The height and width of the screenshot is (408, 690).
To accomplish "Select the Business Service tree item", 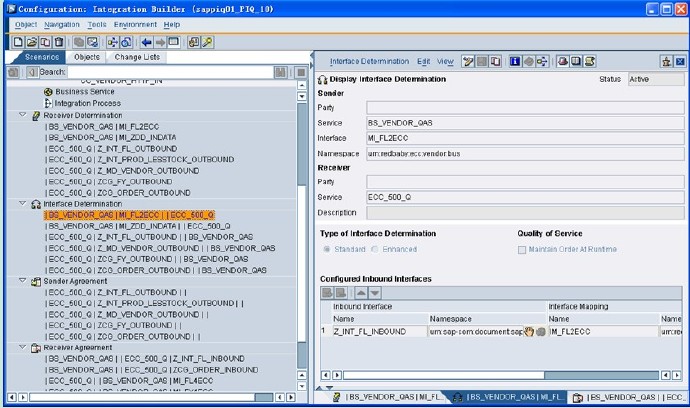I will (84, 92).
